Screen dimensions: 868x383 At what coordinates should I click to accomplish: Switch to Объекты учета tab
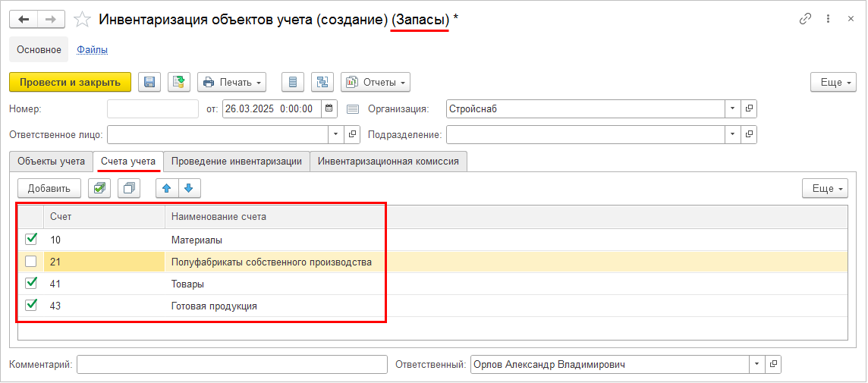(51, 161)
